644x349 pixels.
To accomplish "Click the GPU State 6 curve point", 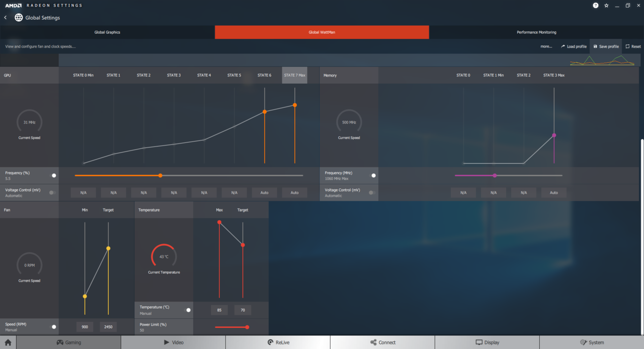I will click(265, 112).
